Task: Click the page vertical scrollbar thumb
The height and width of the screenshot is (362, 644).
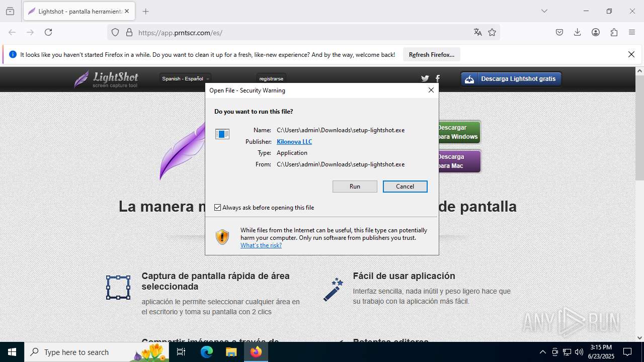Action: pos(639,128)
